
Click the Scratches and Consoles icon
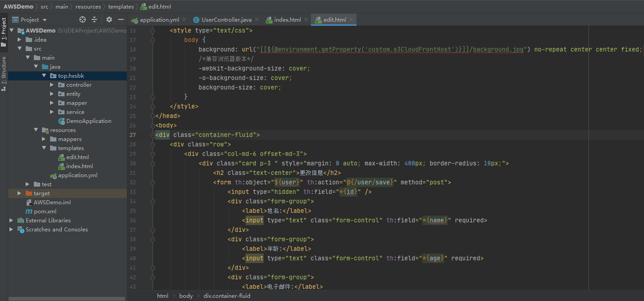coord(21,230)
